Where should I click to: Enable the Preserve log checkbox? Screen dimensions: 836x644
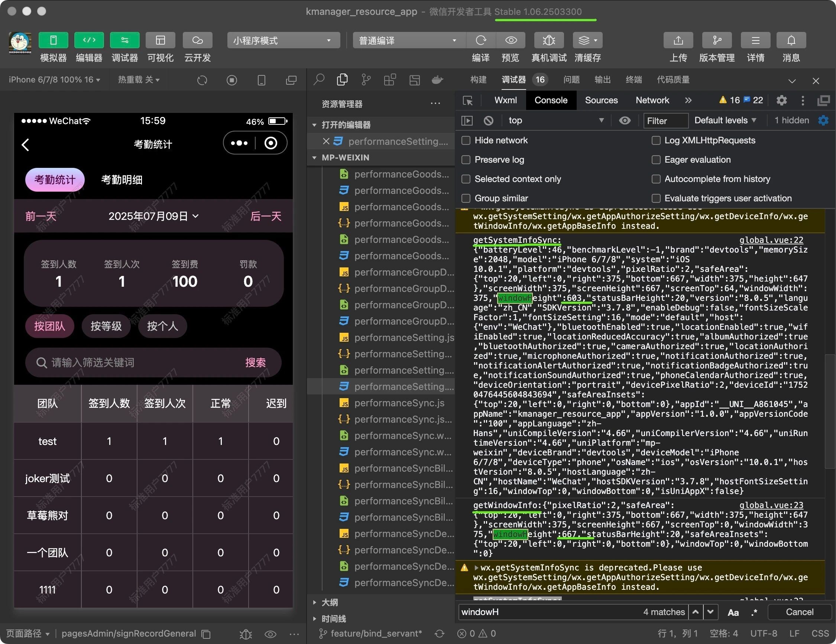[x=466, y=160]
